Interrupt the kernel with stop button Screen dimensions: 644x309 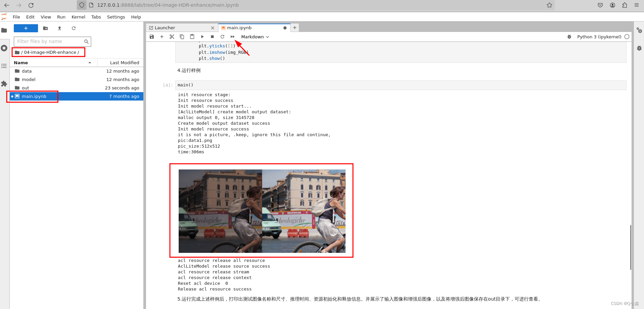(212, 37)
